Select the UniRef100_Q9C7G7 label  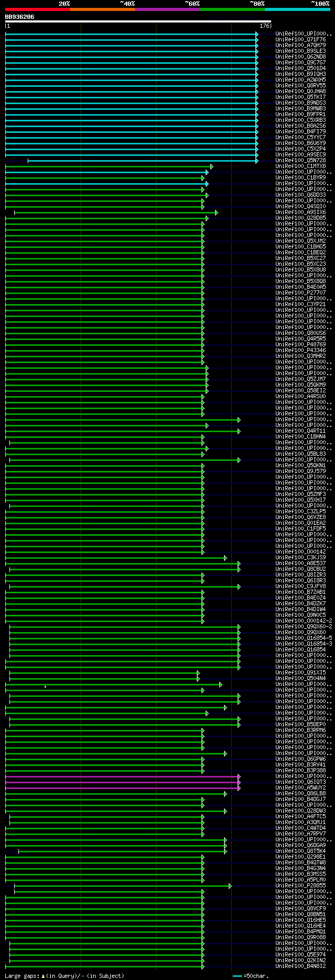(300, 63)
